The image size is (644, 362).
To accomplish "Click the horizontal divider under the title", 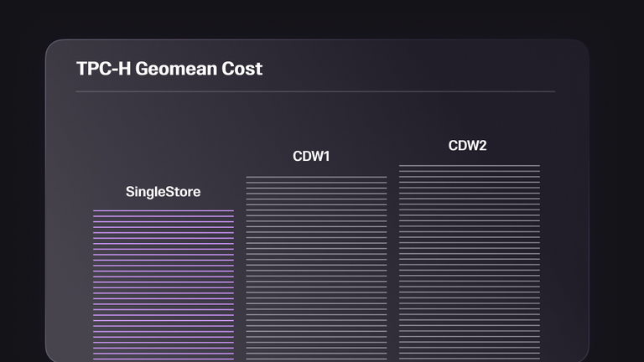I will [315, 90].
